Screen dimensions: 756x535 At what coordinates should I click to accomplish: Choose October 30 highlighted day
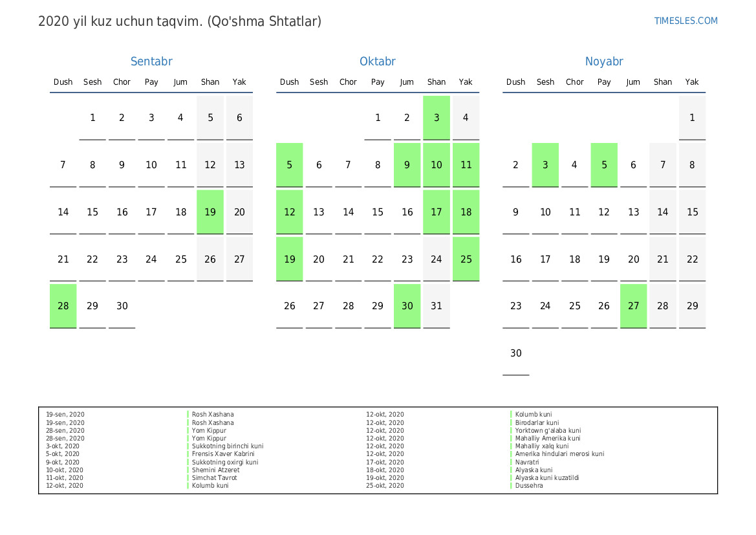[x=407, y=305]
